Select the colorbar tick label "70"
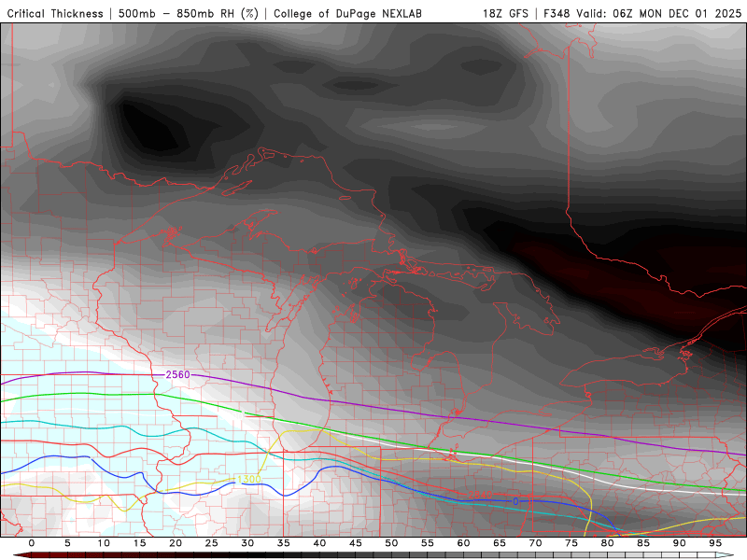Viewport: 747px width, 560px height. 535,543
